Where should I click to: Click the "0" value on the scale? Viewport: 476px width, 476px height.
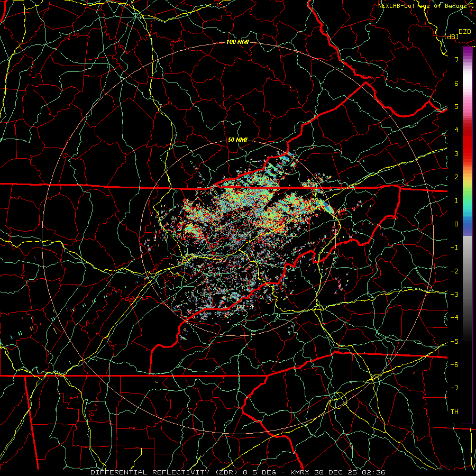click(456, 224)
